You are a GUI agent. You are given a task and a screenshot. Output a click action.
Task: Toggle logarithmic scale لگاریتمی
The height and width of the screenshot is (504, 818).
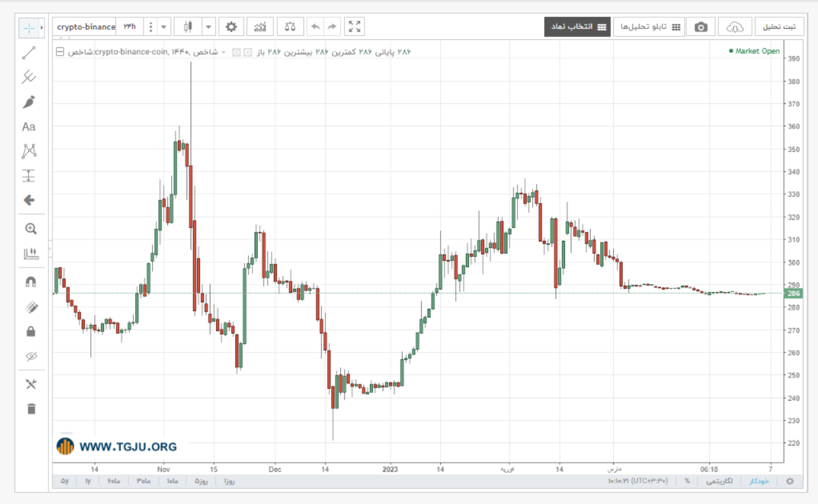pyautogui.click(x=719, y=481)
